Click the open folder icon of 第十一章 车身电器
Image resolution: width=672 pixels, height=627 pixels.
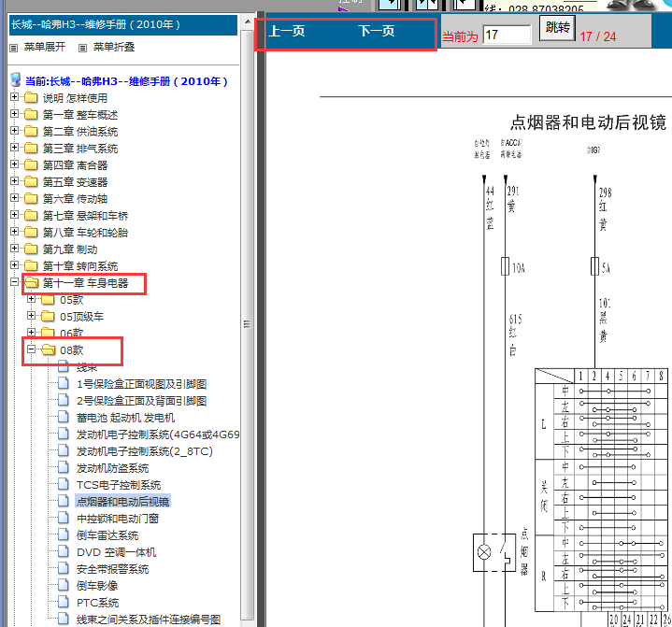click(32, 283)
